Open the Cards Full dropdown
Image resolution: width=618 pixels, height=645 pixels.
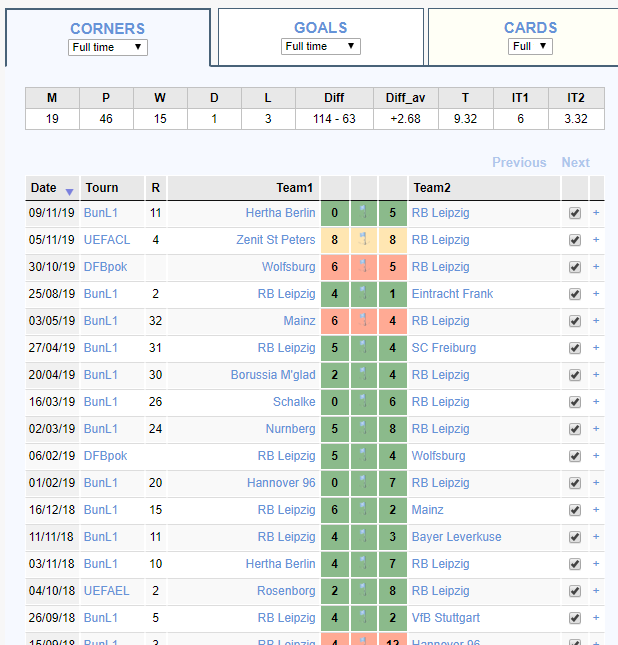[530, 46]
